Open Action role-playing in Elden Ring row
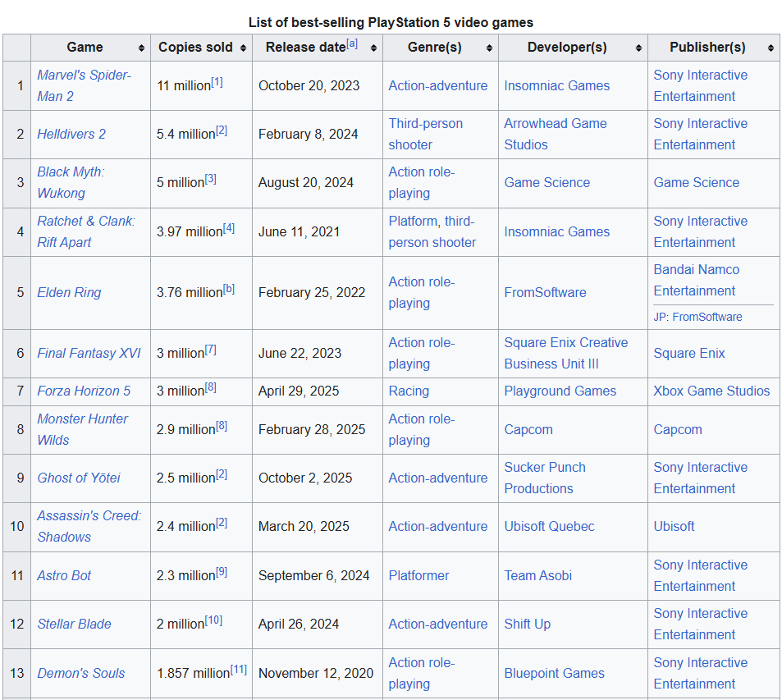Image resolution: width=782 pixels, height=700 pixels. [x=422, y=292]
